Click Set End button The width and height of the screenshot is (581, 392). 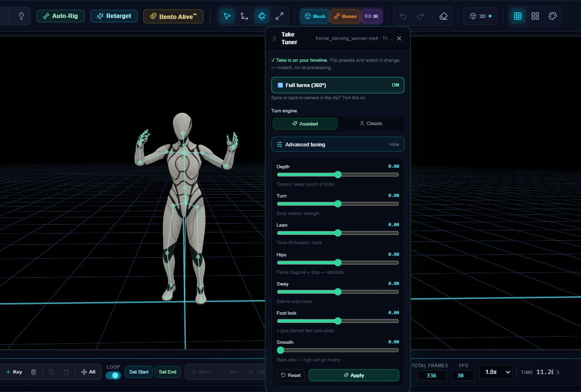tap(167, 372)
